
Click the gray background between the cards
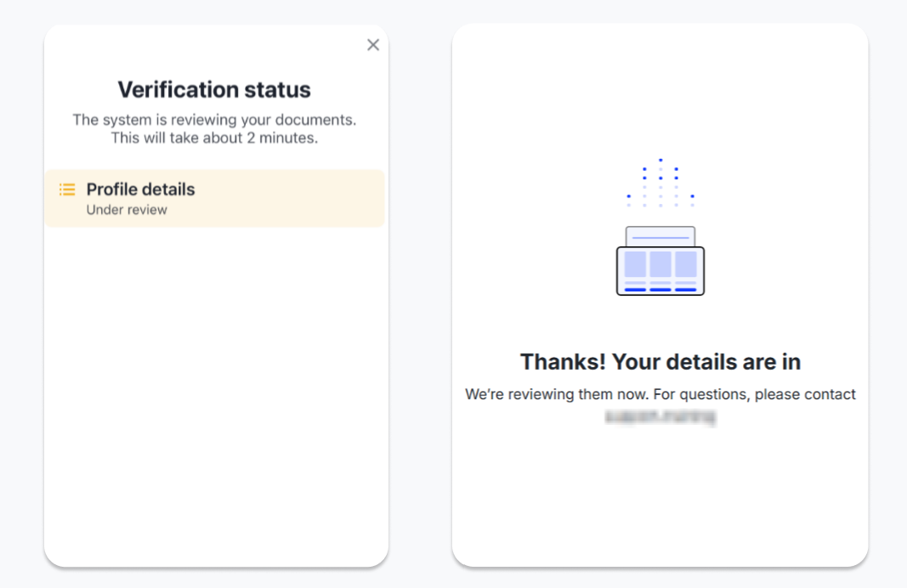(421, 297)
